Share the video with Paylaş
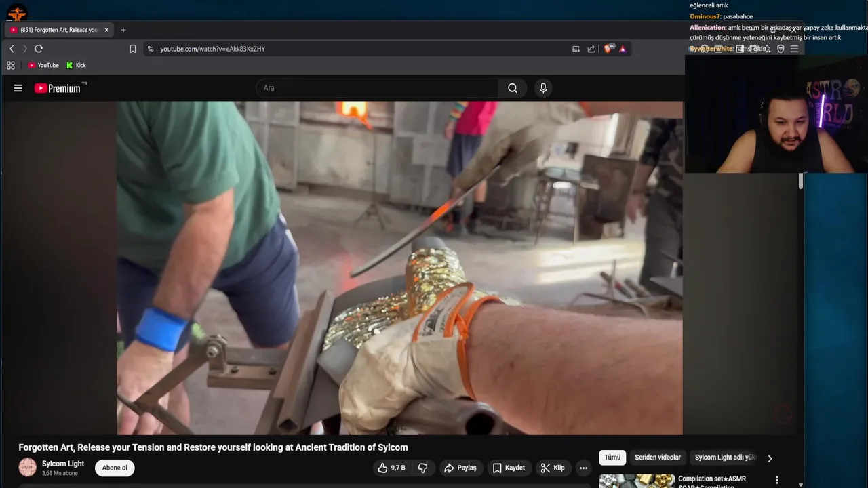 point(460,468)
